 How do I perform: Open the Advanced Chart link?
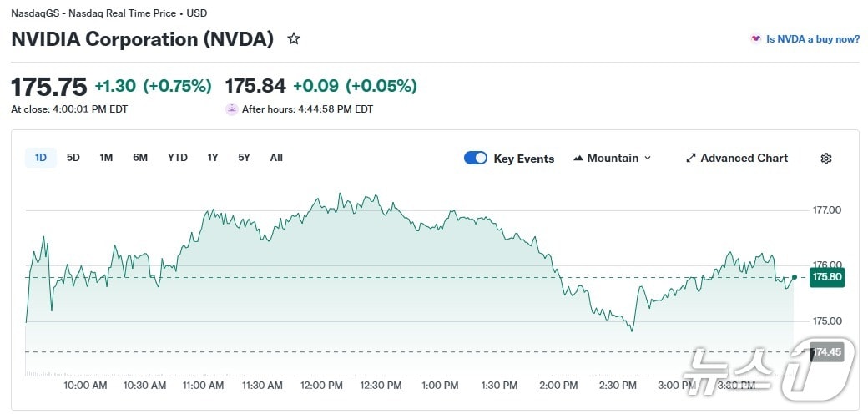pyautogui.click(x=743, y=159)
